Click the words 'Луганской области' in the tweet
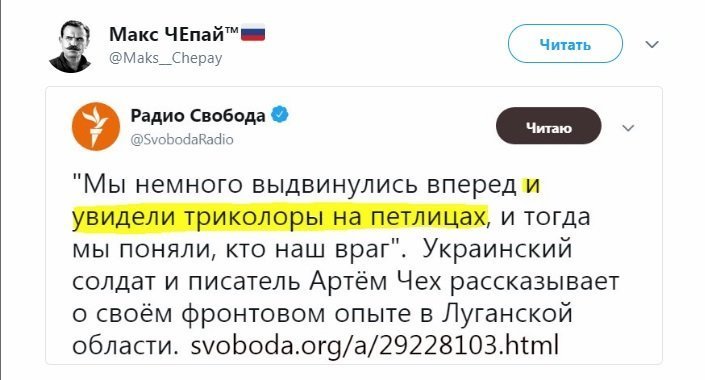Viewport: 705px width, 380px height. point(322,329)
